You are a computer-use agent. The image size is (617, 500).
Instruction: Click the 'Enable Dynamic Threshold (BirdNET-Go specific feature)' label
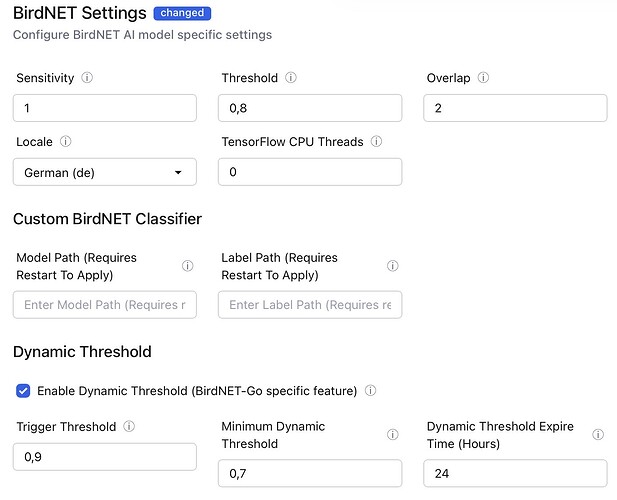(x=197, y=391)
